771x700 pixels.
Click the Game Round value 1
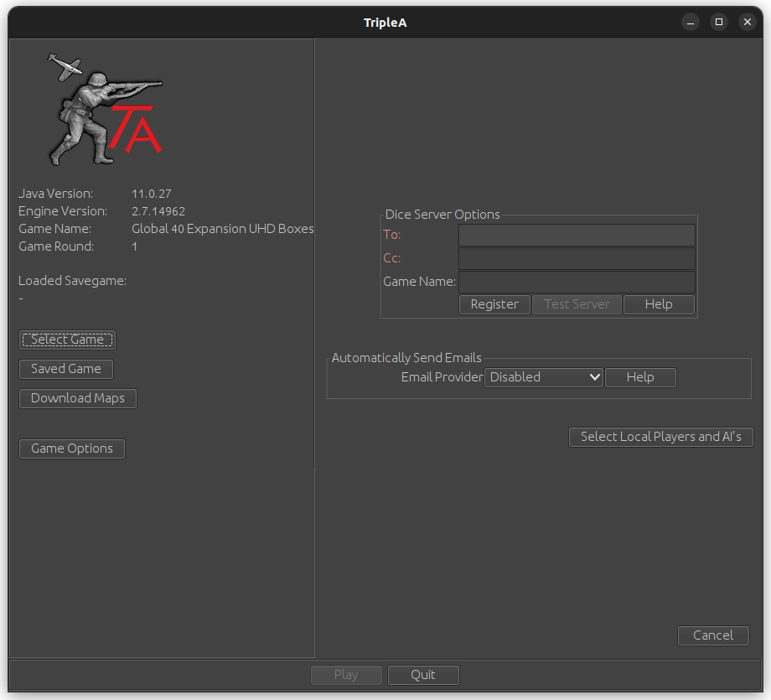[x=134, y=246]
